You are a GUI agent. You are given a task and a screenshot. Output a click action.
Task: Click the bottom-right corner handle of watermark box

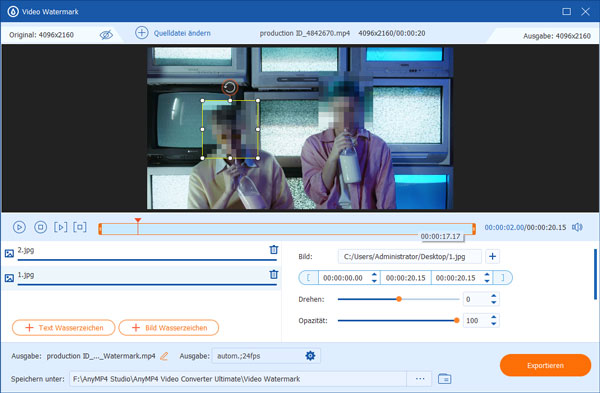point(258,158)
